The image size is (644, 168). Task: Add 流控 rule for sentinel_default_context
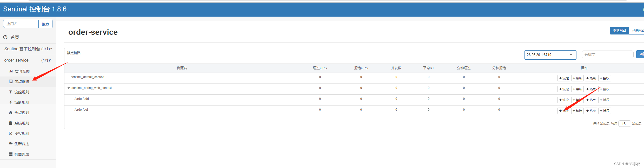click(564, 78)
